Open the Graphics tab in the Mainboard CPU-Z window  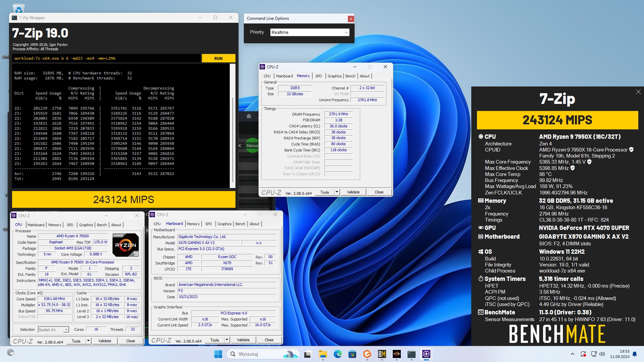[224, 224]
